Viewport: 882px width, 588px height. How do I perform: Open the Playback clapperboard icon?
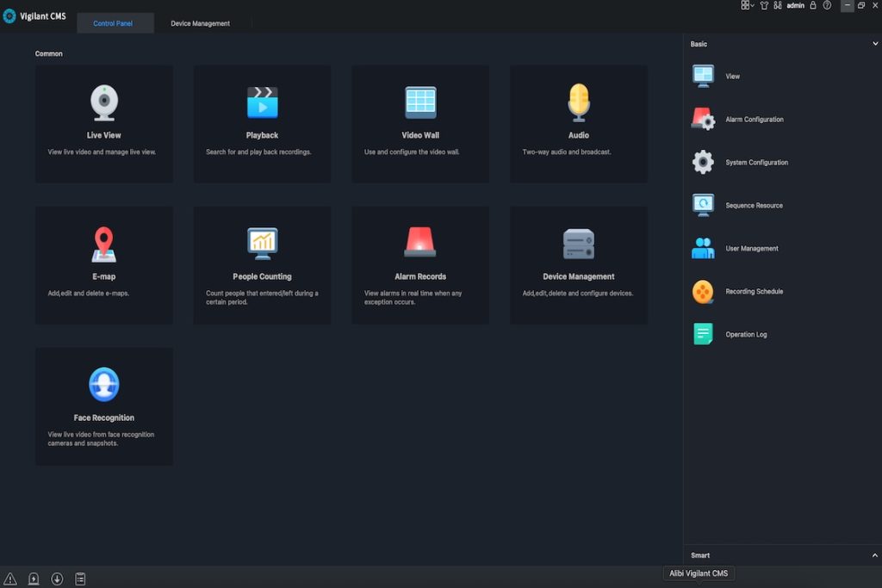262,102
